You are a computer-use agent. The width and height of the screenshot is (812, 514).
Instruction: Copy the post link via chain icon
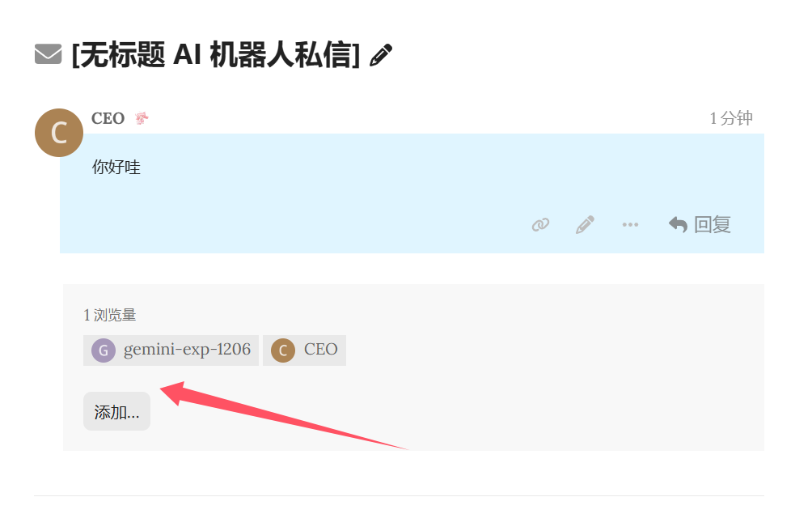click(x=540, y=225)
